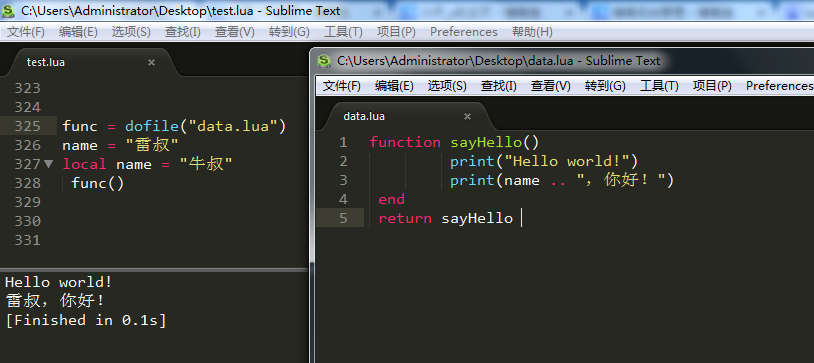Open 查看(V) menu in test.lua window

pos(235,32)
